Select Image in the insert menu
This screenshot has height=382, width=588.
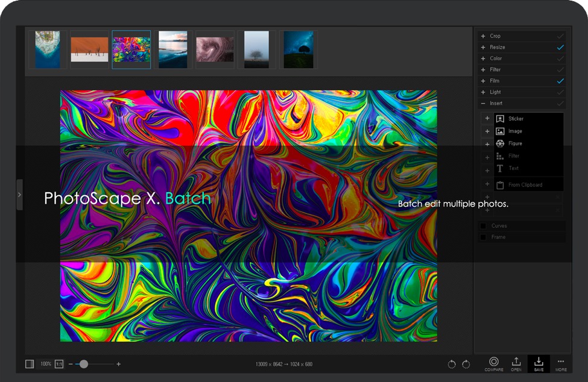coord(514,131)
